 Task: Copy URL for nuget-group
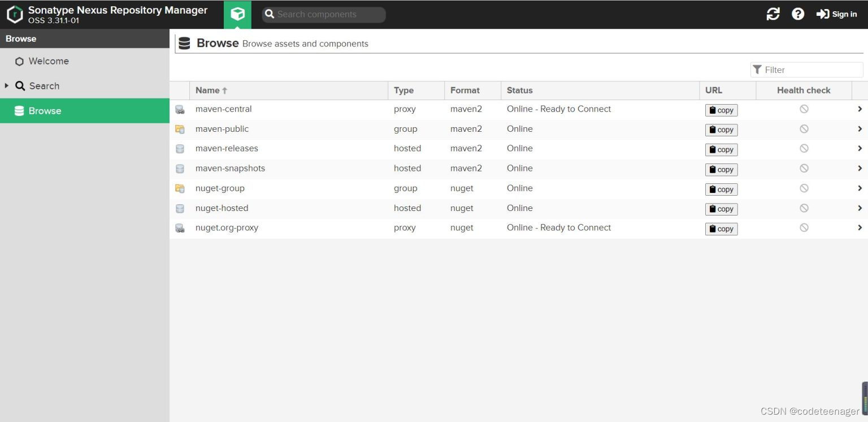point(721,190)
